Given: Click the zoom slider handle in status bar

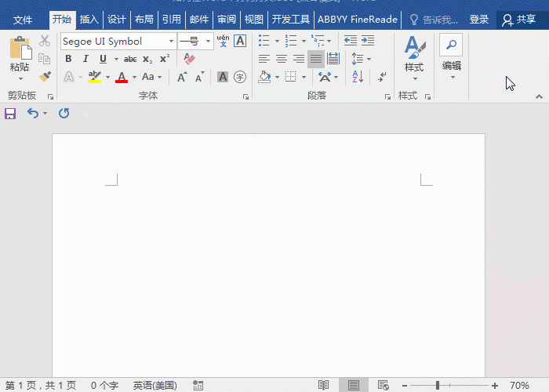Looking at the screenshot, I should (437, 385).
